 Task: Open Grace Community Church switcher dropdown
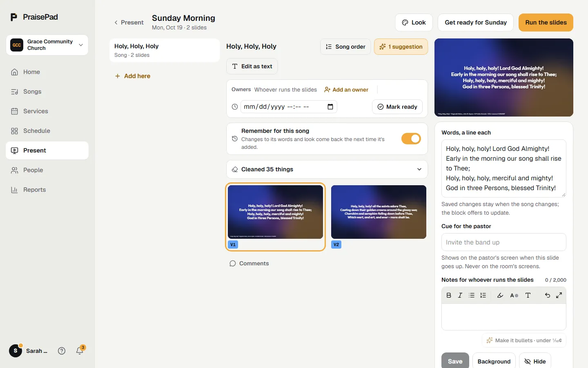click(47, 45)
